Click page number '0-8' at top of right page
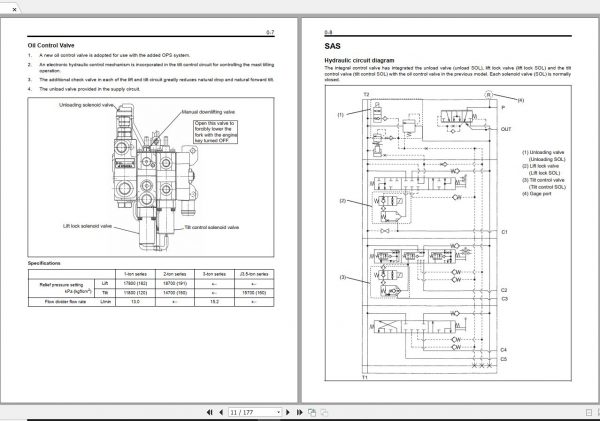 (x=328, y=33)
